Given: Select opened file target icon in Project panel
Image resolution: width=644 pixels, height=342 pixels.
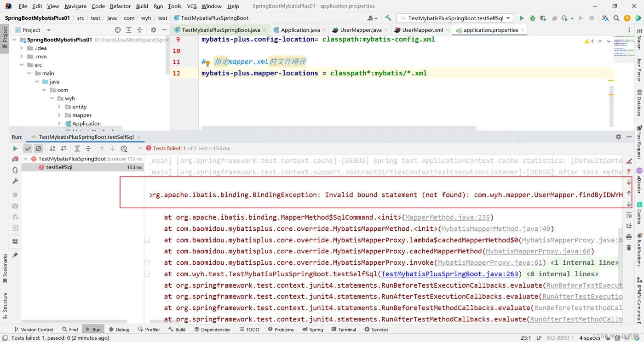Looking at the screenshot, I should coord(118,30).
